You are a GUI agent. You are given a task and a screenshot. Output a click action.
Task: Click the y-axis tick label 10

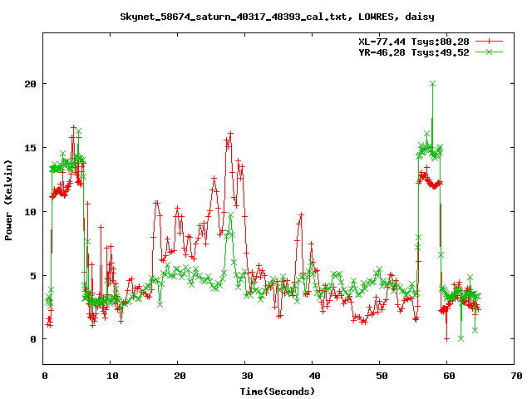pos(30,212)
